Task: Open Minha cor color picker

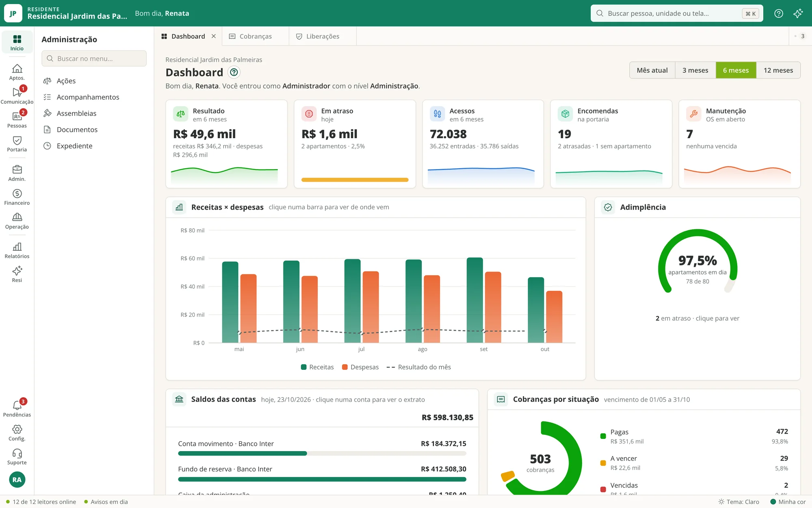Action: tap(788, 502)
